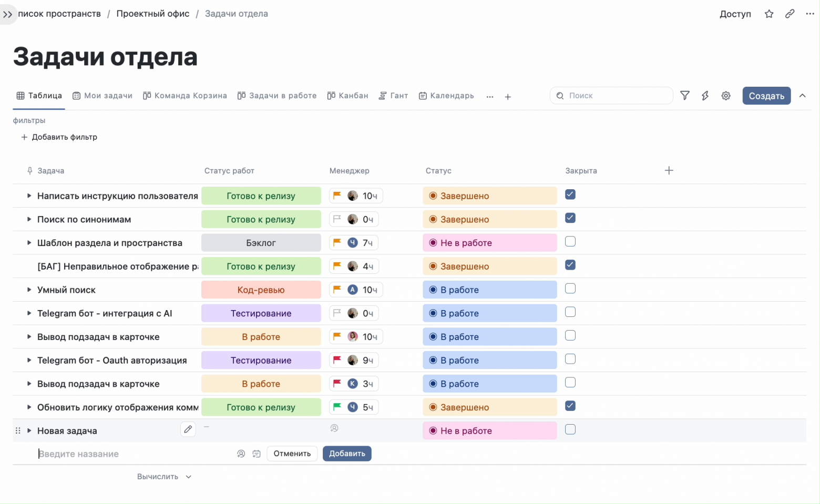Check Закрыта for Telegram бот - Oauth авторизация
Image resolution: width=820 pixels, height=504 pixels.
point(570,359)
